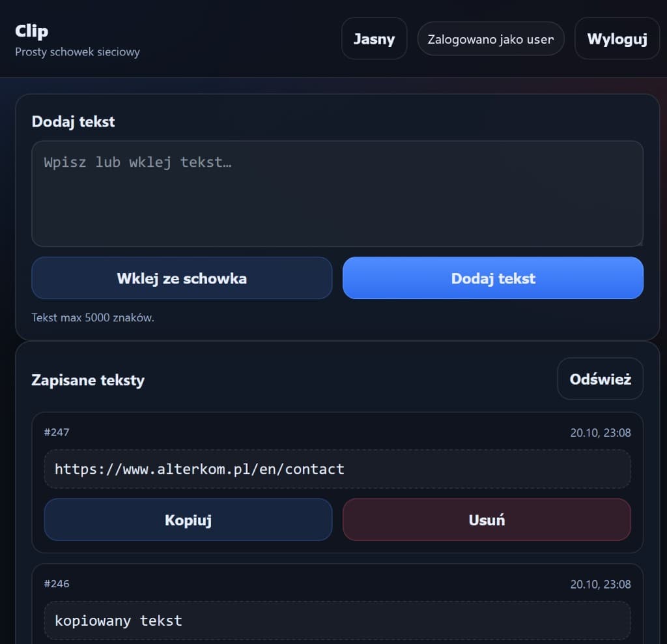This screenshot has height=644, width=667.
Task: Click the #247 entry ID label
Action: pos(57,432)
